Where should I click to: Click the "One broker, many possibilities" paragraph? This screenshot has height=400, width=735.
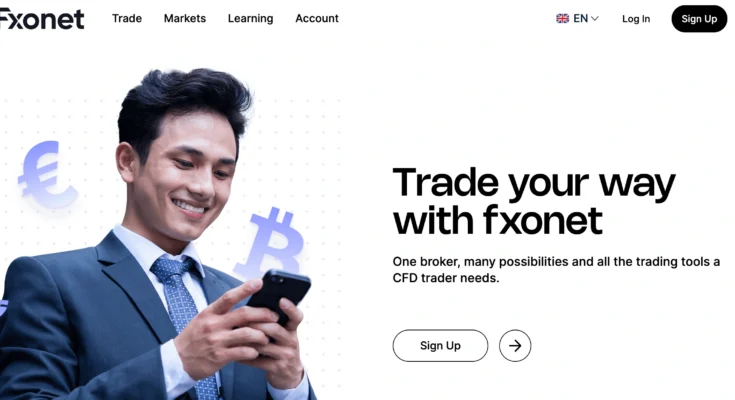[x=556, y=270]
